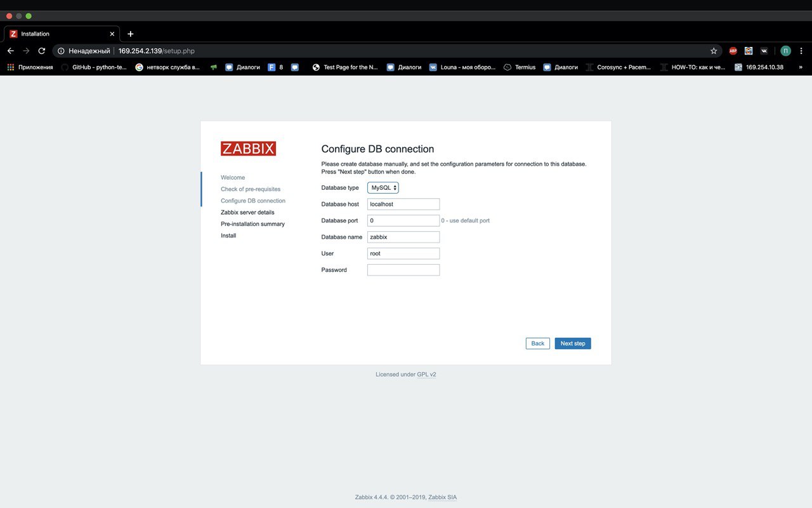The image size is (812, 508).
Task: Click the Zabbix favicon on Installation tab
Action: [13, 34]
